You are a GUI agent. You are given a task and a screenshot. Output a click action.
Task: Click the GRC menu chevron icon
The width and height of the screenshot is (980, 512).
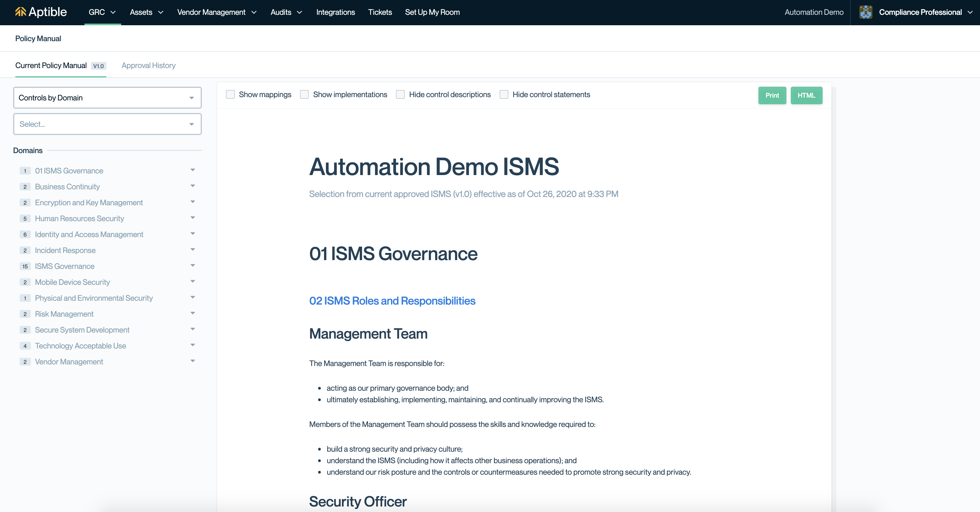113,13
